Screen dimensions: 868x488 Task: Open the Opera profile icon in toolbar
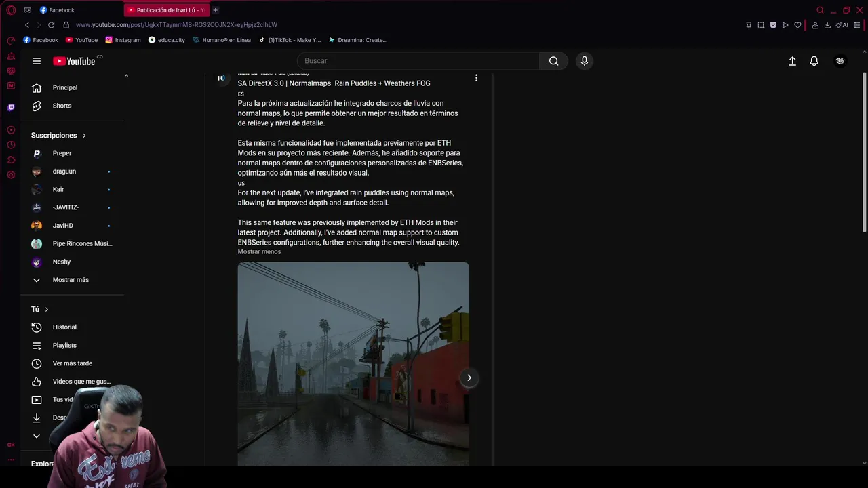(815, 25)
